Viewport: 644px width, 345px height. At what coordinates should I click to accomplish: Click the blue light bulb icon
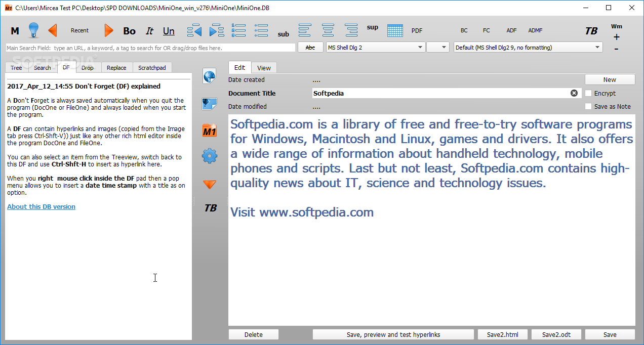point(33,30)
